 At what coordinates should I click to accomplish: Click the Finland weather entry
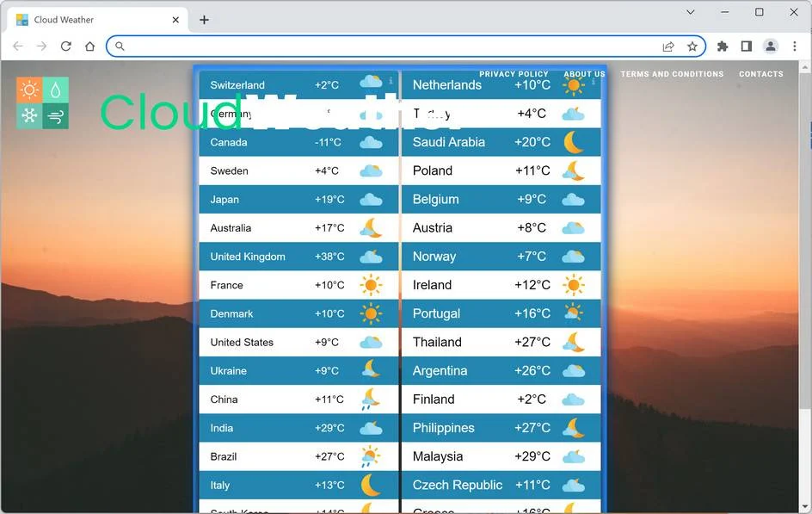(x=501, y=399)
